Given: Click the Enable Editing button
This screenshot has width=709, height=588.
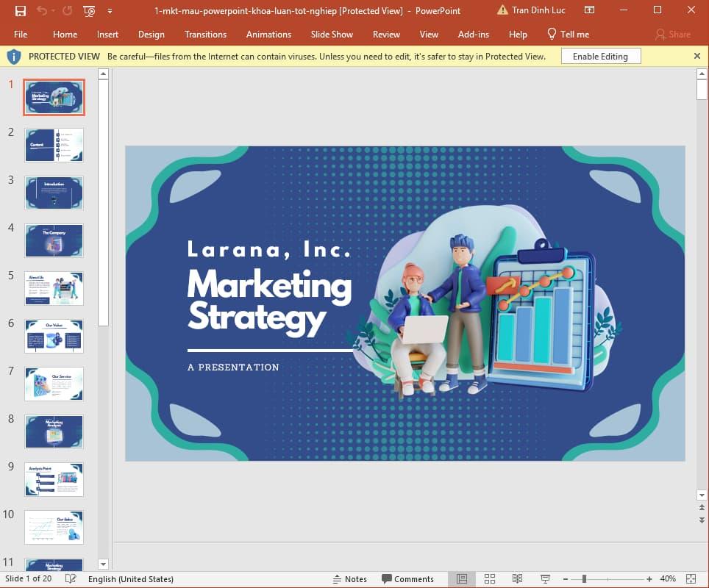Looking at the screenshot, I should tap(600, 56).
